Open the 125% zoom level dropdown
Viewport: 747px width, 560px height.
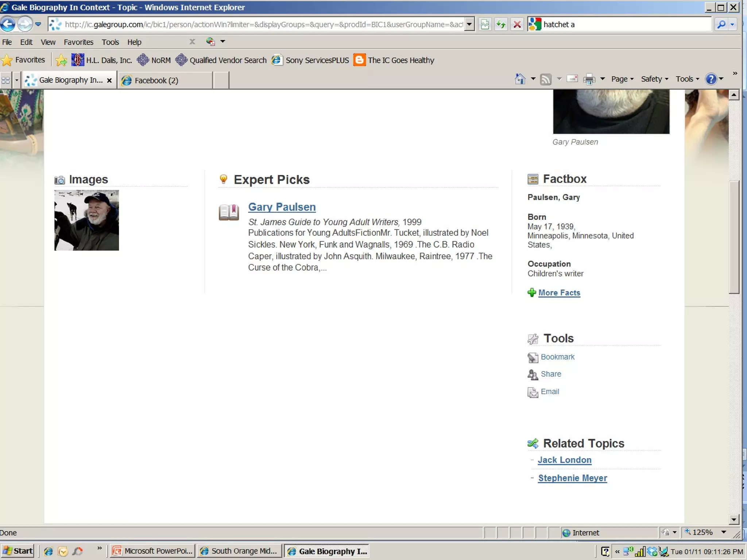tap(724, 532)
